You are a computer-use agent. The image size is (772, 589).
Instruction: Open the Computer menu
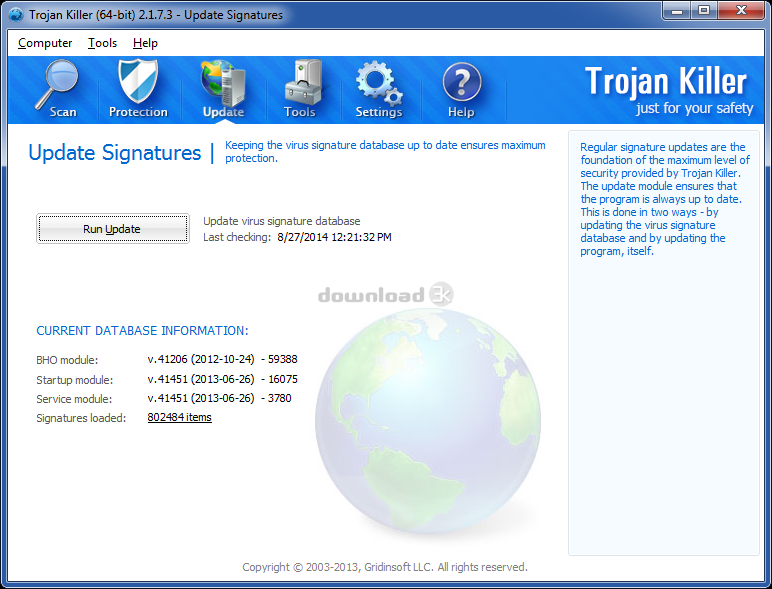click(x=45, y=43)
